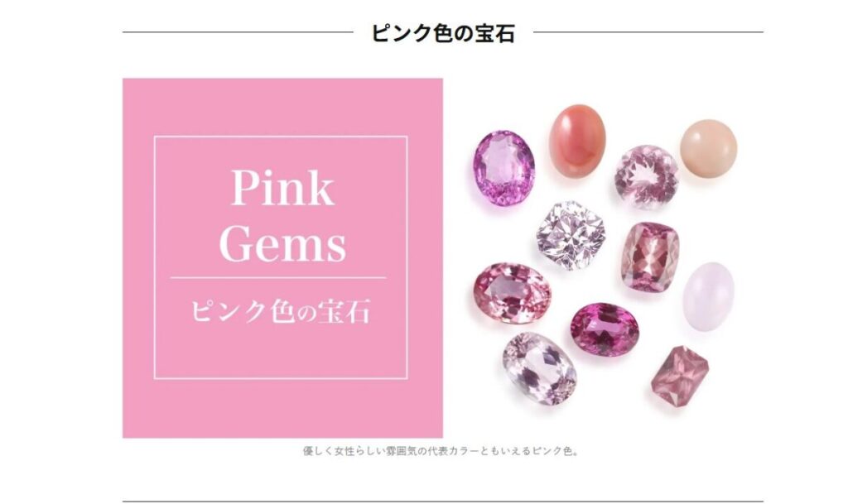Click the white "Pink" word in banner
Viewport: 848px width, 504px height.
pos(282,187)
